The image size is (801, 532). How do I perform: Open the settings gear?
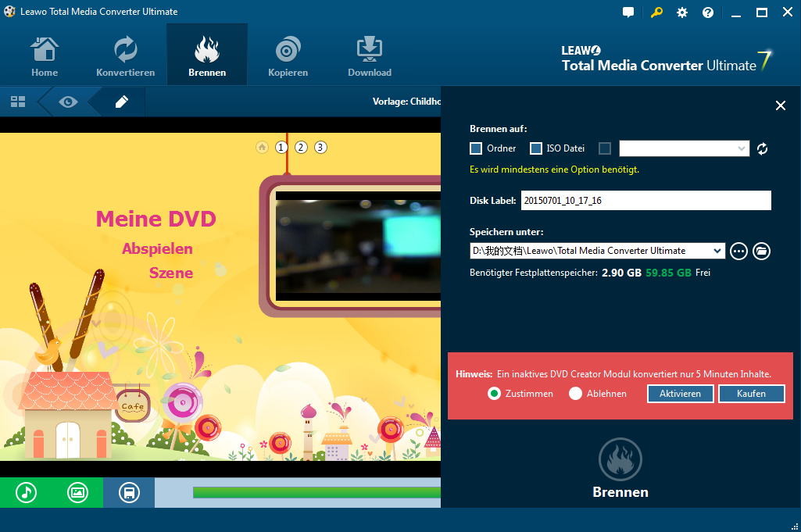coord(682,12)
